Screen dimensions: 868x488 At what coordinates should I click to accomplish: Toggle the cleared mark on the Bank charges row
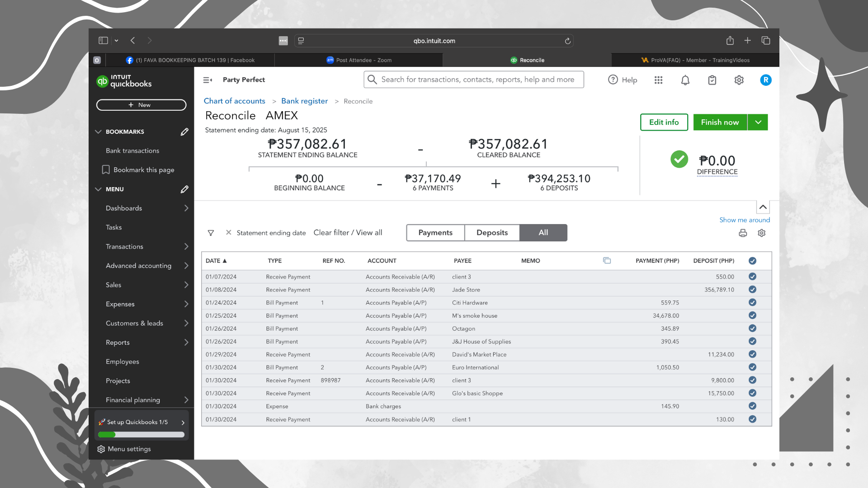pyautogui.click(x=752, y=406)
